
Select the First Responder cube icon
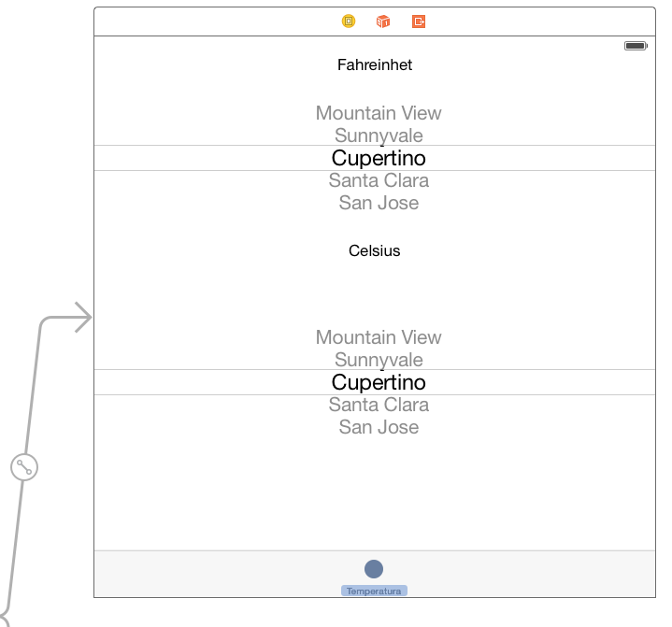(x=382, y=21)
